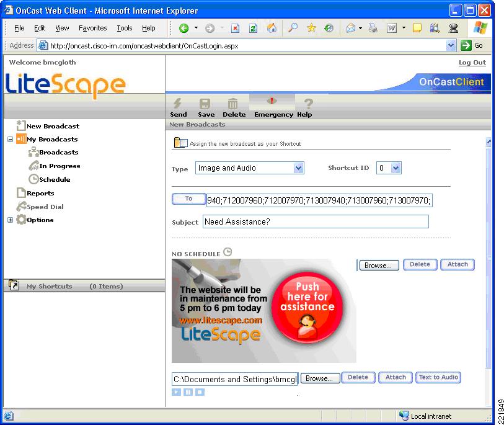Open the Edit menu

click(x=40, y=28)
